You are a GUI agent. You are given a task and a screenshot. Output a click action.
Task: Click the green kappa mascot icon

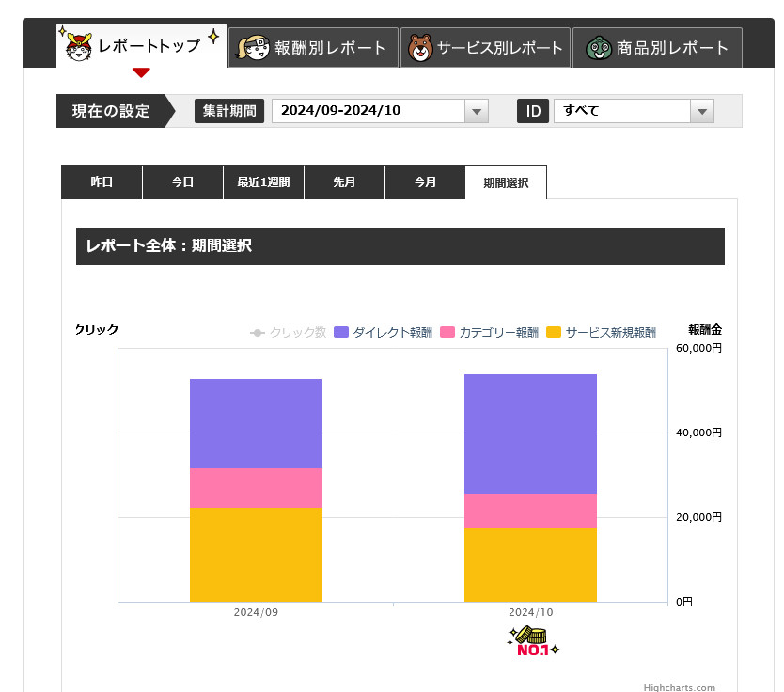[598, 48]
